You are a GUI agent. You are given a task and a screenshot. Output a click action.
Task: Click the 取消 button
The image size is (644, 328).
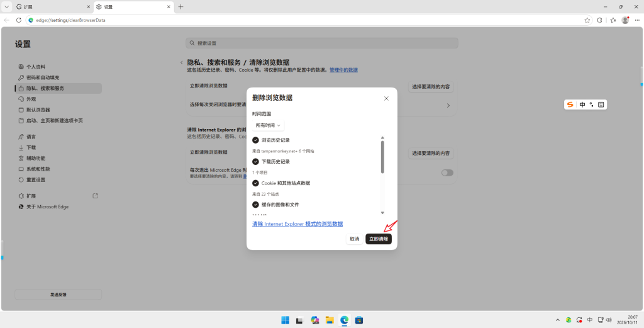[x=355, y=239]
